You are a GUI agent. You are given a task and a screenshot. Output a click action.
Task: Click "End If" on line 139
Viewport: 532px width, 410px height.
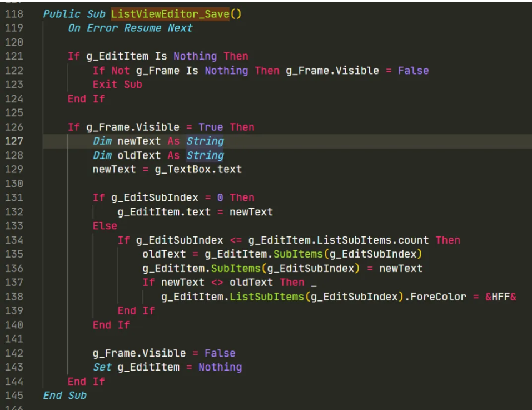[136, 311]
